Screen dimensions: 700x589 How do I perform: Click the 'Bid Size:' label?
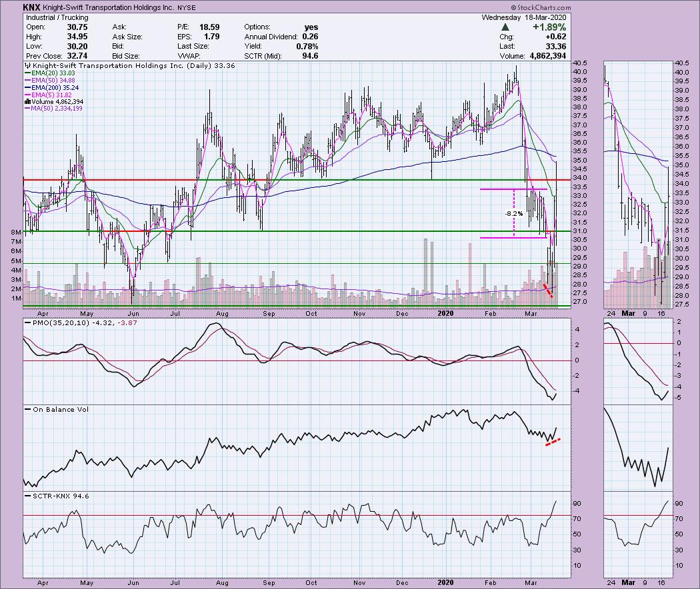tap(126, 56)
